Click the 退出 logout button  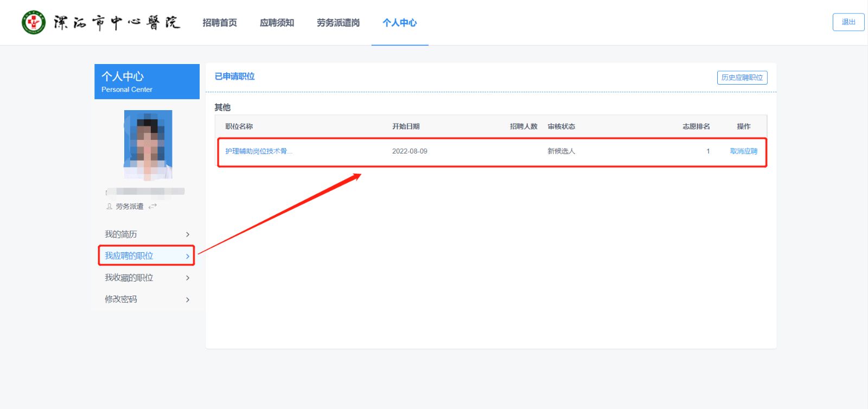[x=848, y=22]
